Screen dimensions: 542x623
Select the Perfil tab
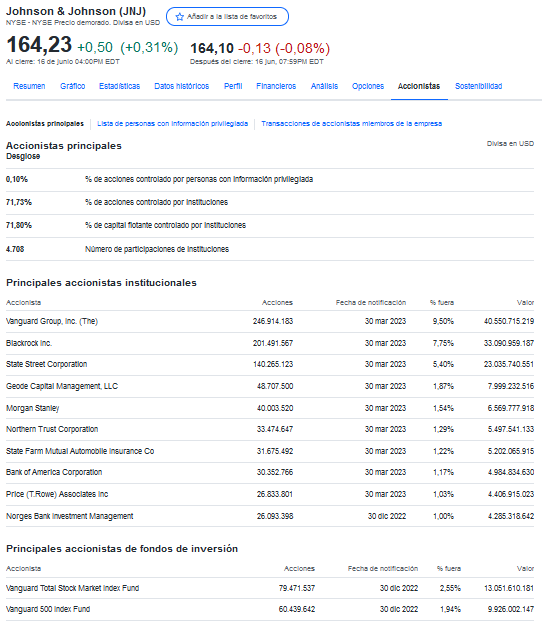click(x=233, y=86)
